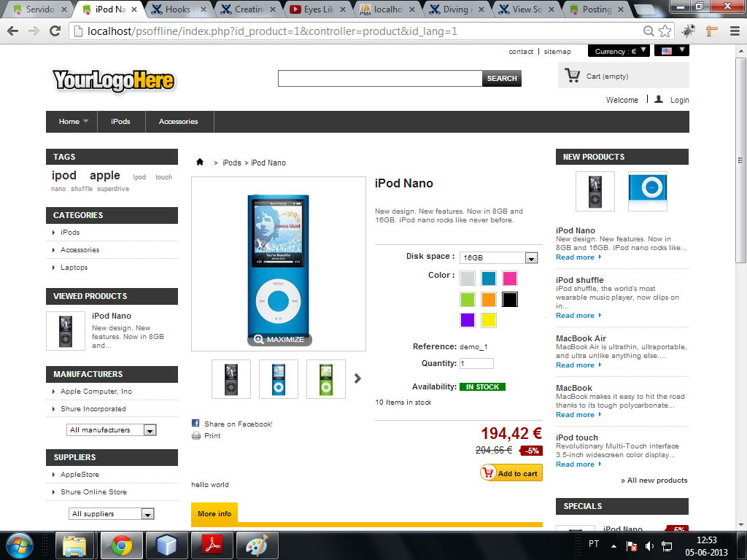The width and height of the screenshot is (747, 560).
Task: Click the browser forward arrow
Action: pyautogui.click(x=34, y=31)
